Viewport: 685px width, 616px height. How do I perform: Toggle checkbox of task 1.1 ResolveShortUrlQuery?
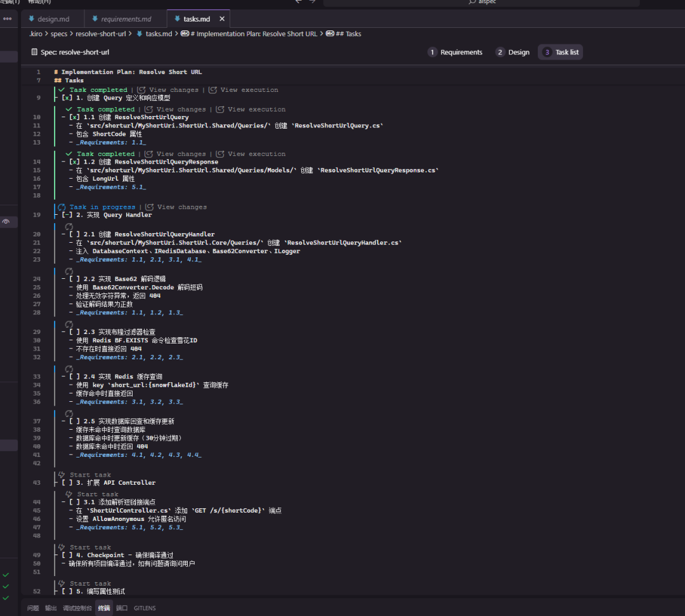point(74,117)
